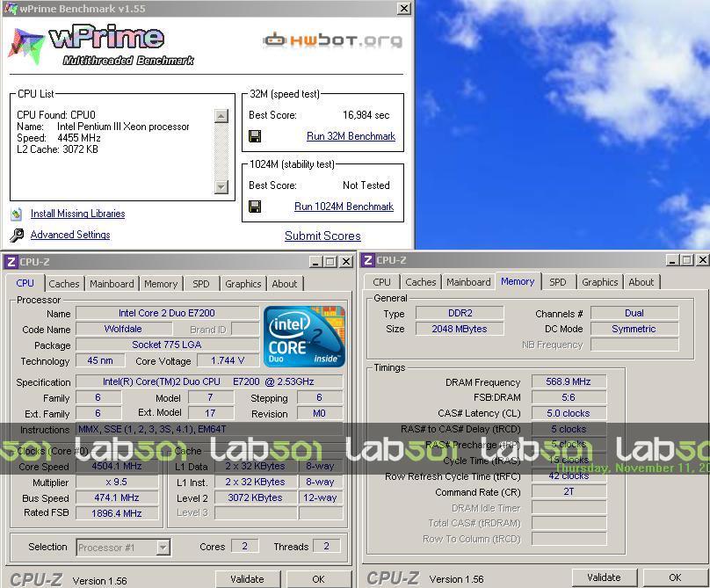
Task: Click the floppy save icon for 32M score
Action: 255,136
